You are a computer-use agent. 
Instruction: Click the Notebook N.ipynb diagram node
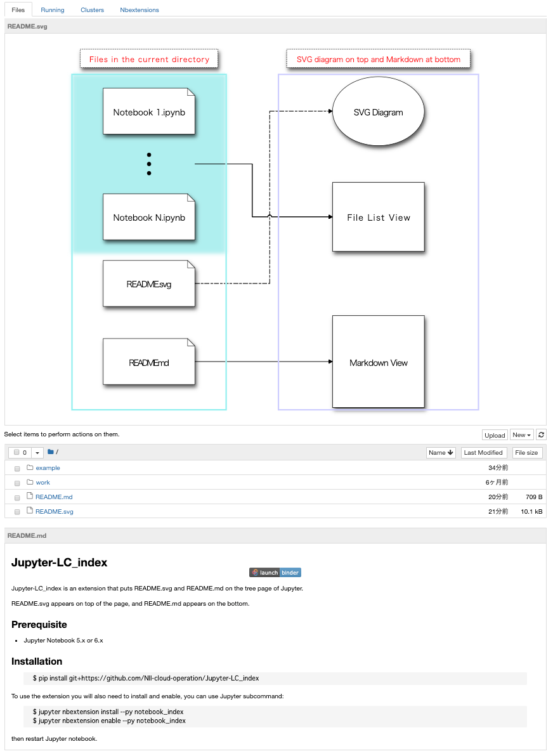click(x=149, y=217)
